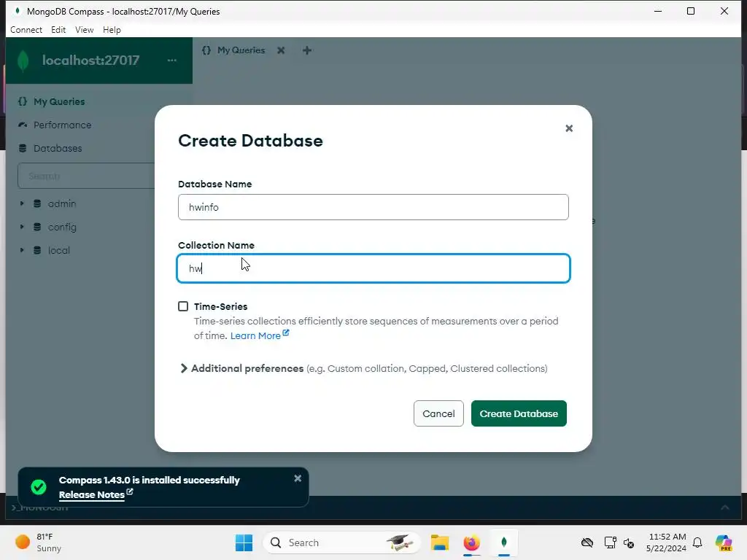Viewport: 747px width, 560px height.
Task: Click the display/network tray icon
Action: click(610, 542)
